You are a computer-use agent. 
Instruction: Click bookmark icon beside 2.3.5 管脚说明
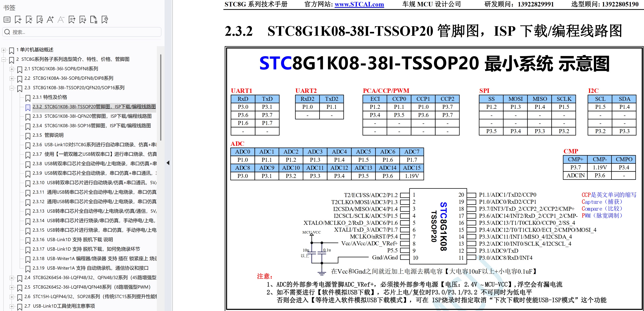pyautogui.click(x=28, y=136)
